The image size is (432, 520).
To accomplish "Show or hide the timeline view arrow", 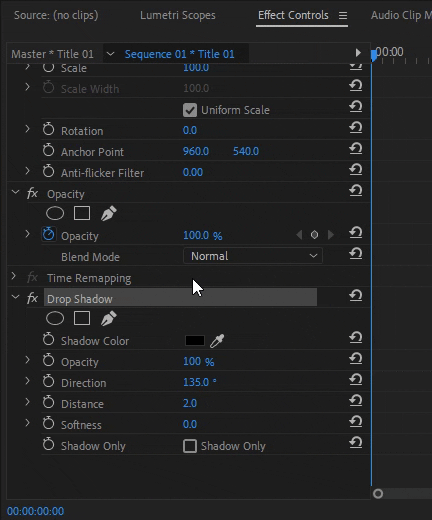I will click(358, 53).
